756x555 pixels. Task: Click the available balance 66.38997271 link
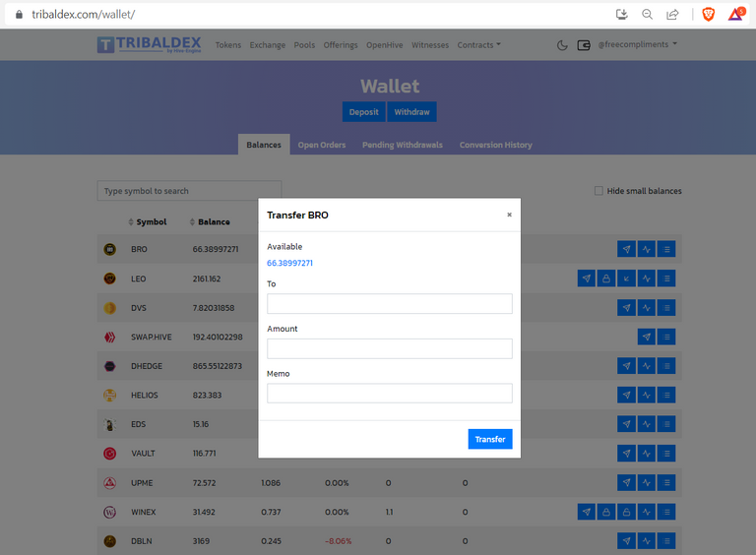[289, 263]
